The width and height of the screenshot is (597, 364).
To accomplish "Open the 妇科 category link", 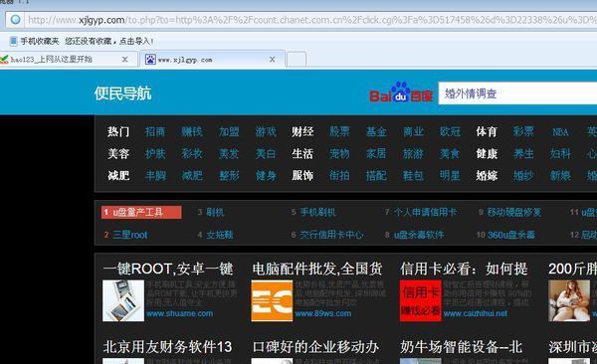I will (560, 154).
